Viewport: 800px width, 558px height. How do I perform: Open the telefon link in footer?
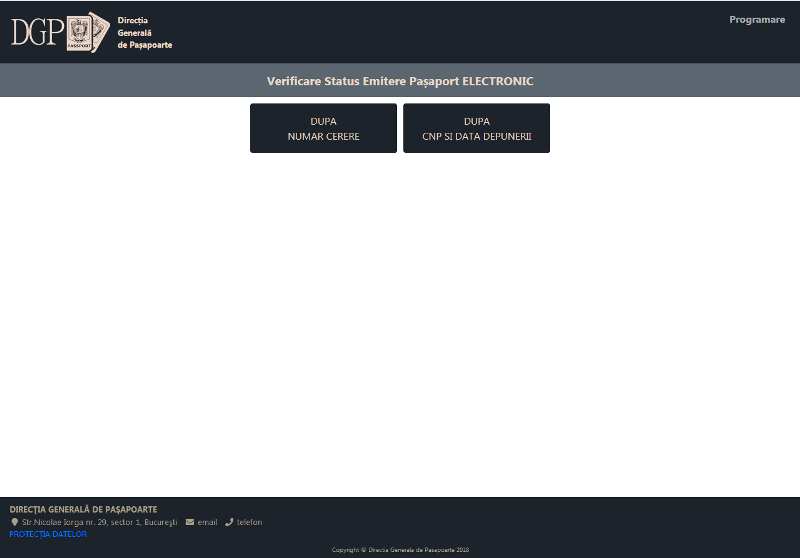pos(249,522)
